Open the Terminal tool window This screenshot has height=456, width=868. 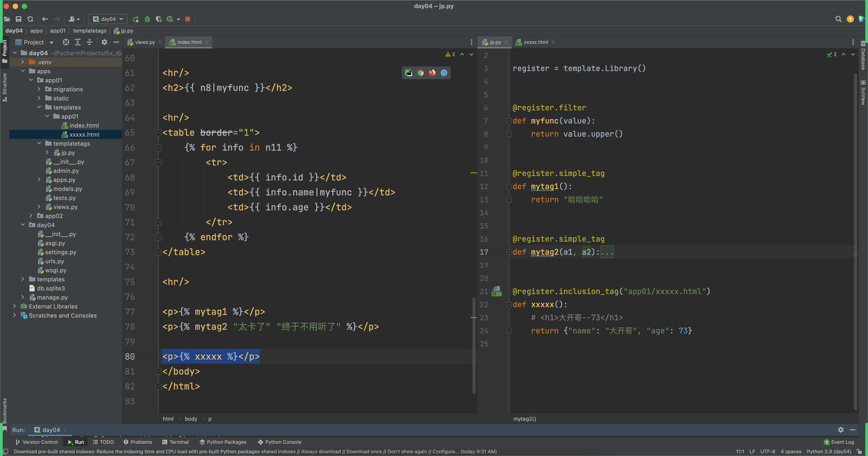pos(175,442)
